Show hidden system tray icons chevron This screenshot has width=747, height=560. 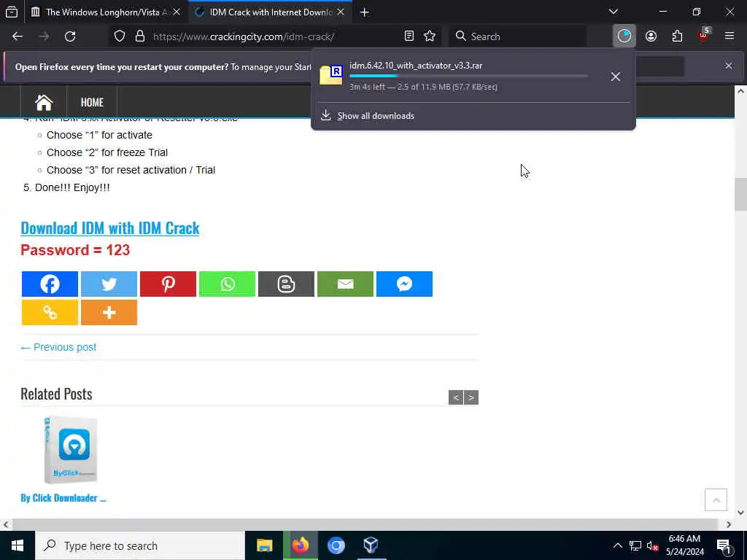pyautogui.click(x=617, y=545)
